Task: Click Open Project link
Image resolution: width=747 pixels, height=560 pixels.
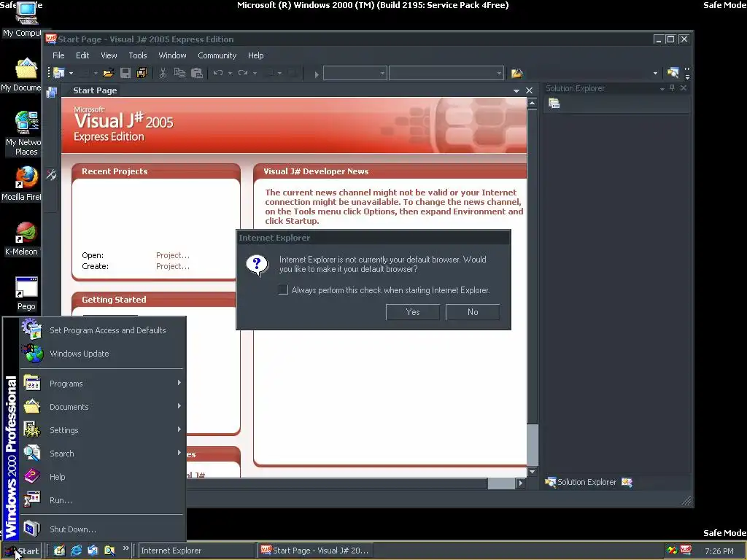Action: (x=173, y=255)
